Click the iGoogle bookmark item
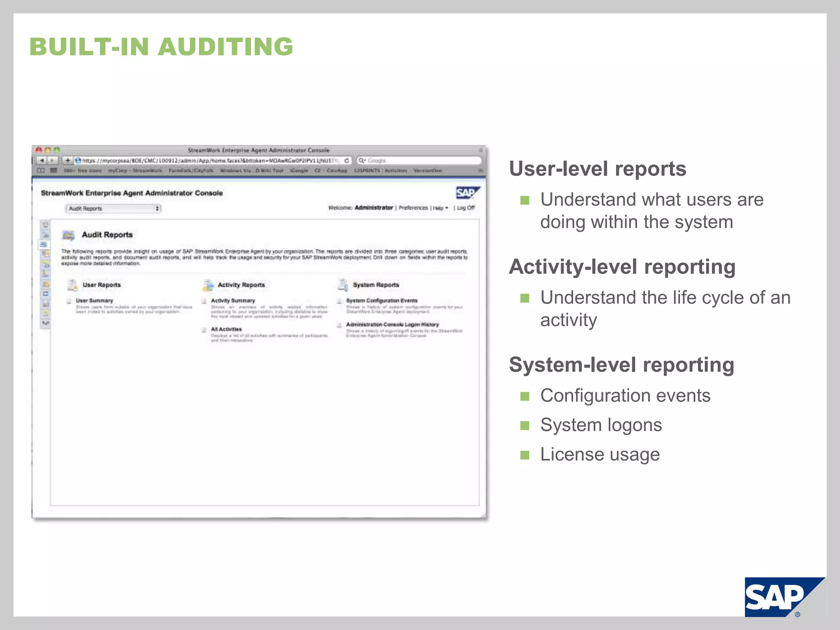This screenshot has height=630, width=840. click(x=299, y=171)
